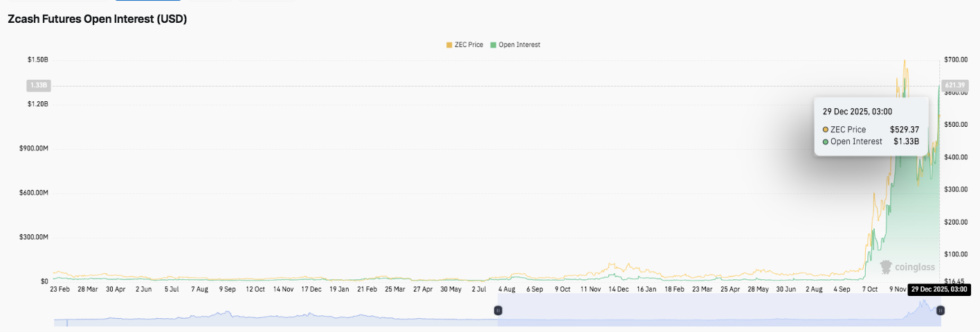Click the highlighted range in the navigator
The height and width of the screenshot is (332, 980).
tap(718, 311)
